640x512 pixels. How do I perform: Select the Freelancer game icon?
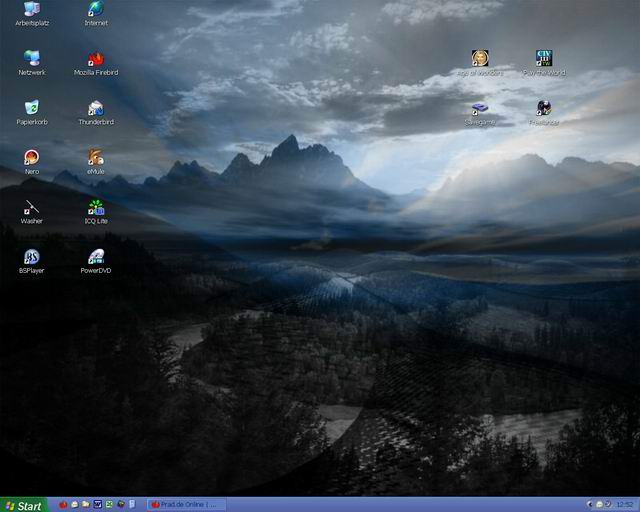click(x=544, y=108)
